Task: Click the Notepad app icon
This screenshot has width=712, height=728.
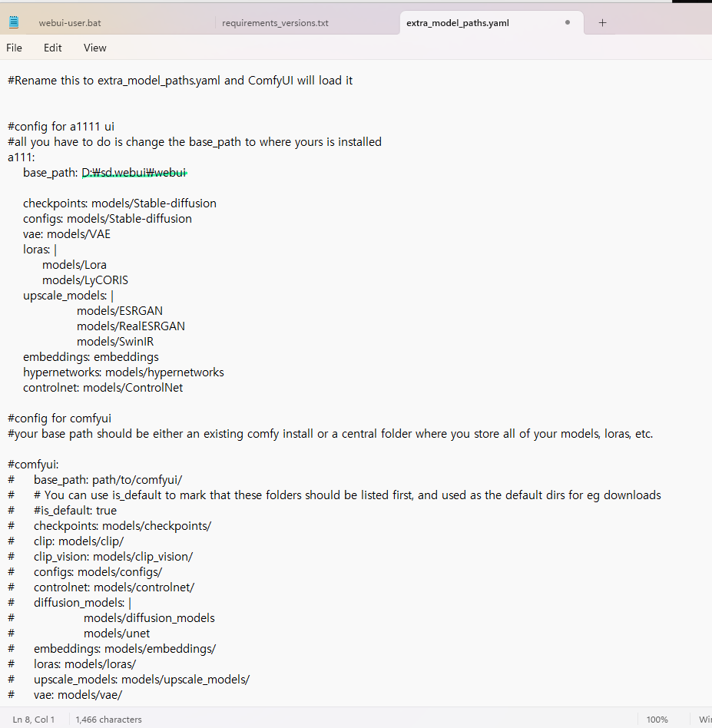Action: click(14, 22)
